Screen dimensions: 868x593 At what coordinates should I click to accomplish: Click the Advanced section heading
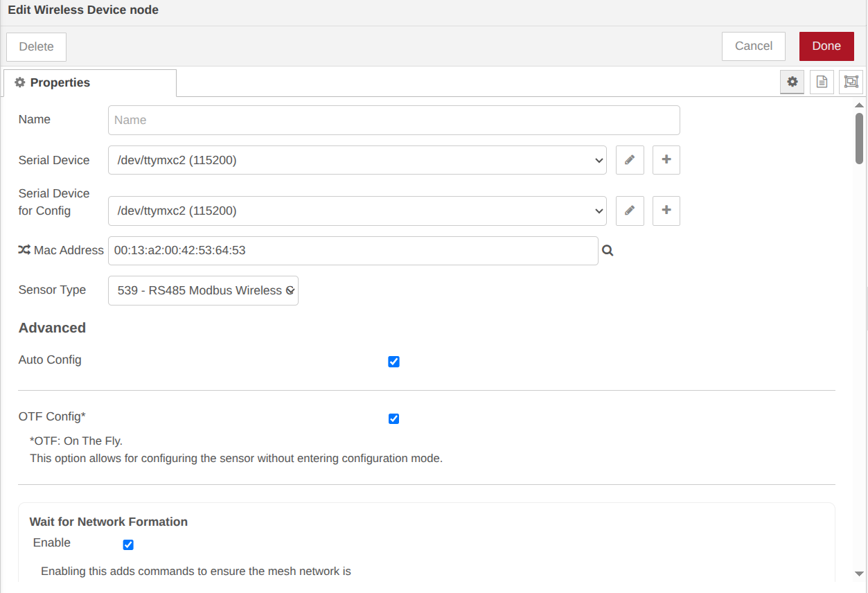[x=52, y=328]
